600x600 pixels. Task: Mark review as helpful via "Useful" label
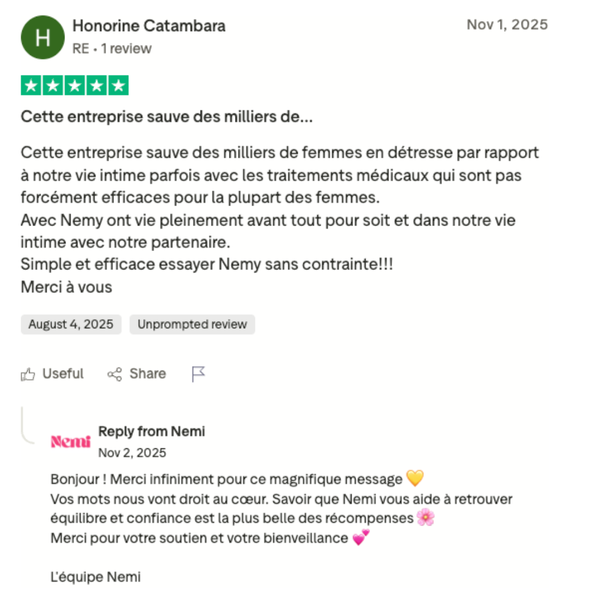point(63,374)
